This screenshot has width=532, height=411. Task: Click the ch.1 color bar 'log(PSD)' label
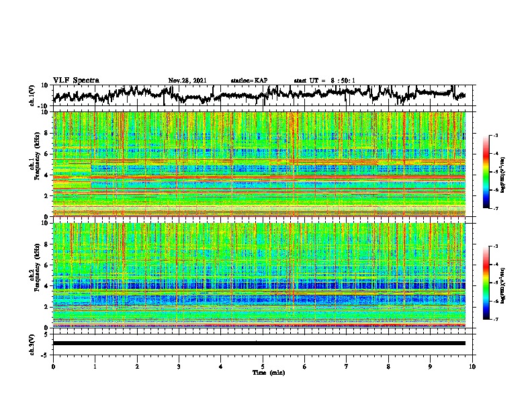[503, 175]
